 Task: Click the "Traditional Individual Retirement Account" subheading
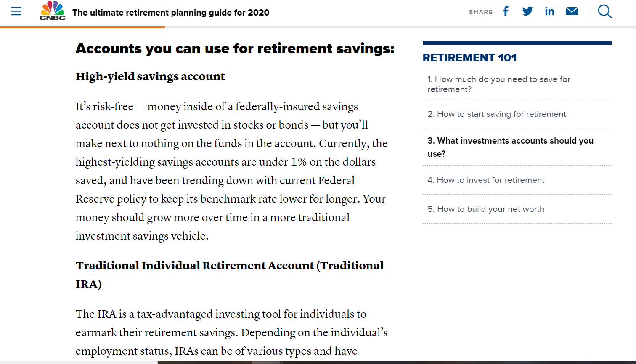point(229,266)
